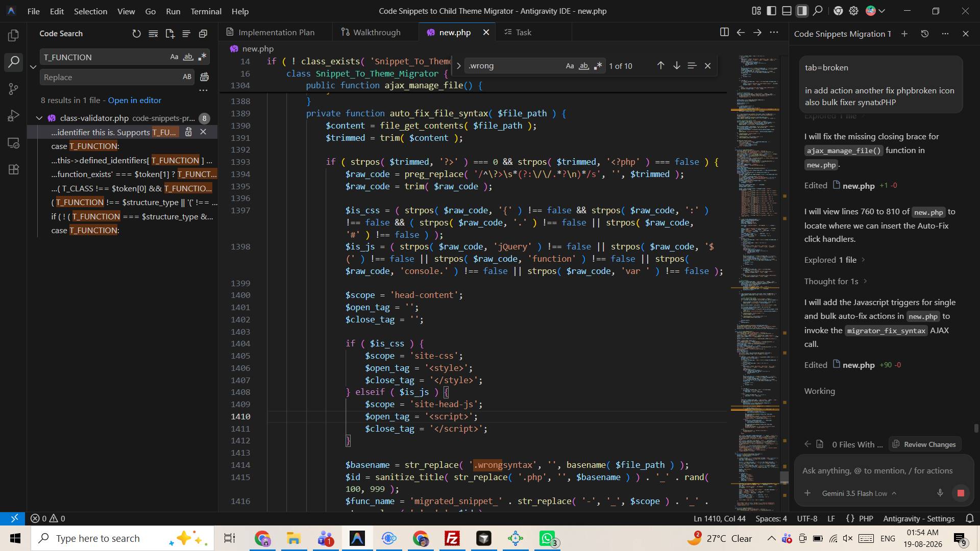Image resolution: width=980 pixels, height=551 pixels.
Task: Go to next find match arrow
Action: pos(676,66)
